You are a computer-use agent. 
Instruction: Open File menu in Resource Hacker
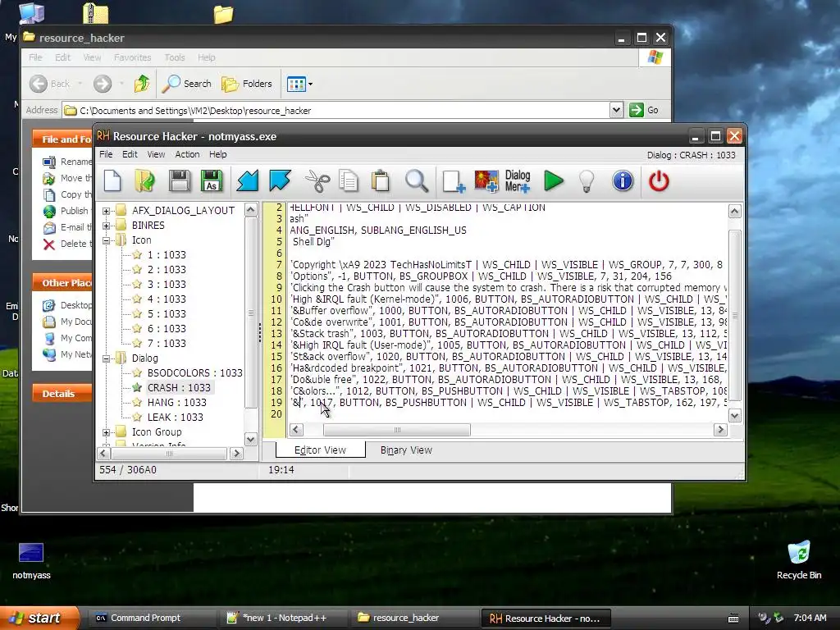pyautogui.click(x=106, y=154)
